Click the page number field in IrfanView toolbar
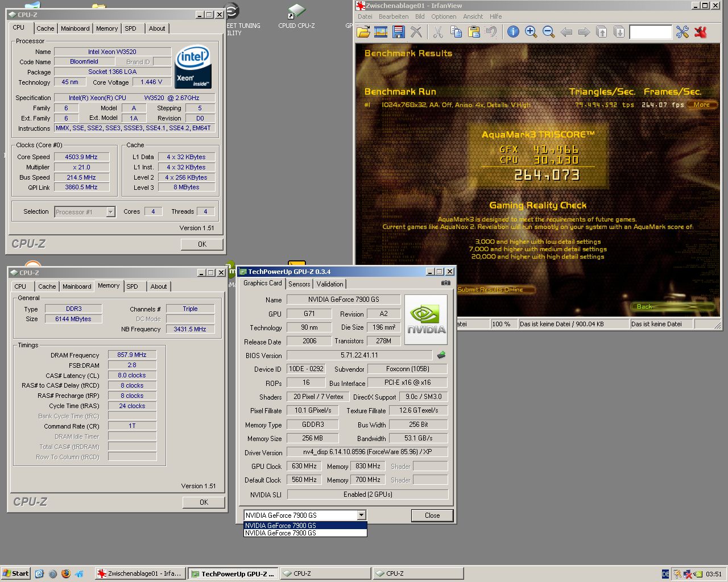This screenshot has height=582, width=728. click(651, 32)
